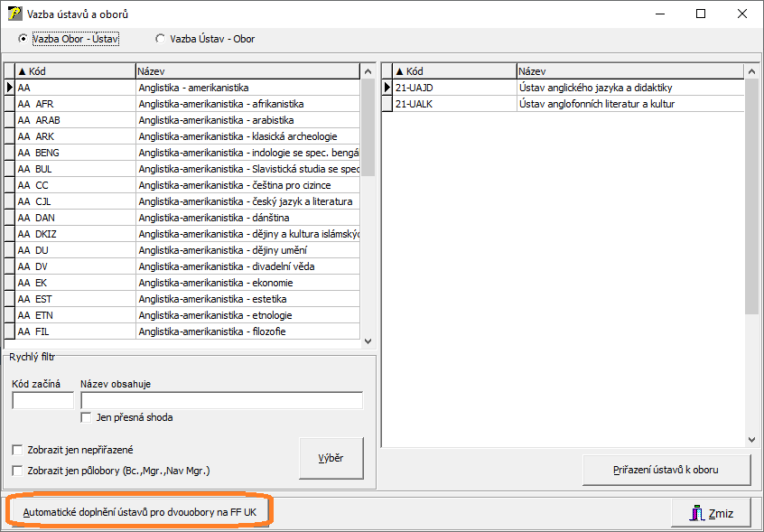Click the Přiřazení ústavů k oboru button
The width and height of the screenshot is (764, 532).
coord(667,470)
